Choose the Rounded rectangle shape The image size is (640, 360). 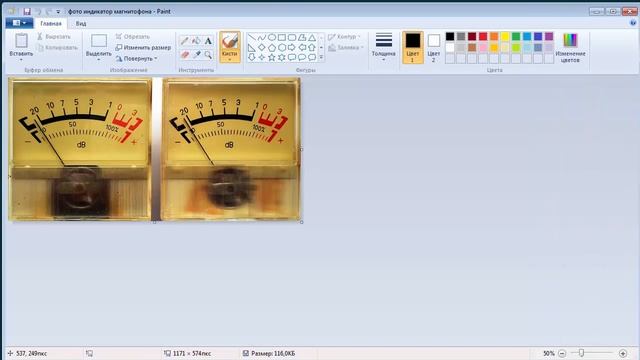[x=292, y=38]
